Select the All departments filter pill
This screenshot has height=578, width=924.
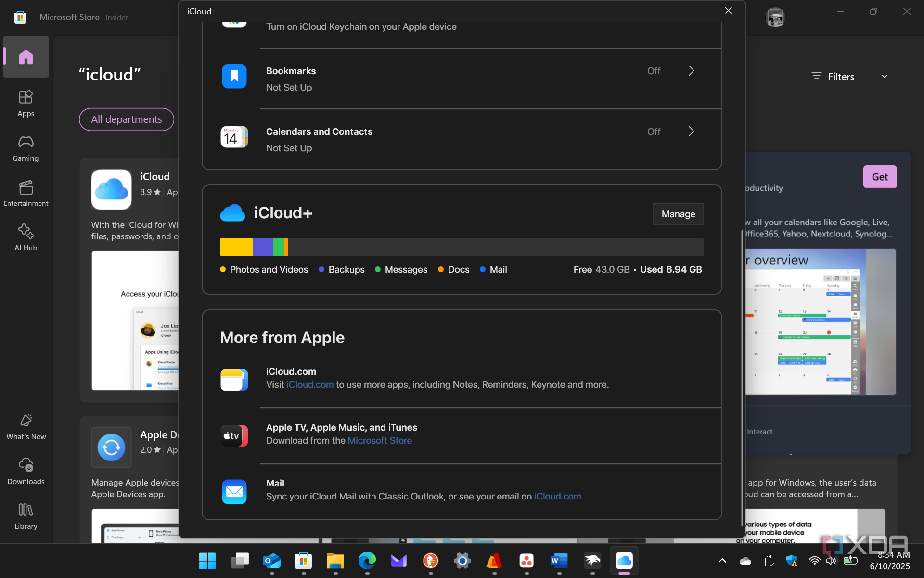point(127,119)
